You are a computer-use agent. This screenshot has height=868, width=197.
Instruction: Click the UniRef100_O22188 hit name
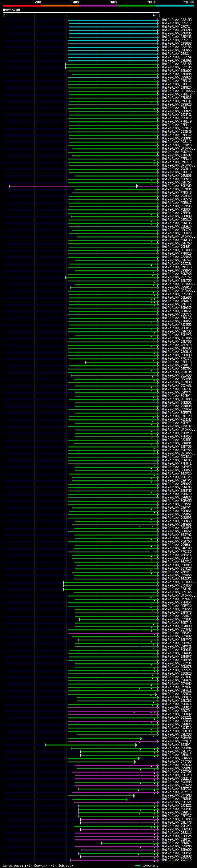(177, 64)
